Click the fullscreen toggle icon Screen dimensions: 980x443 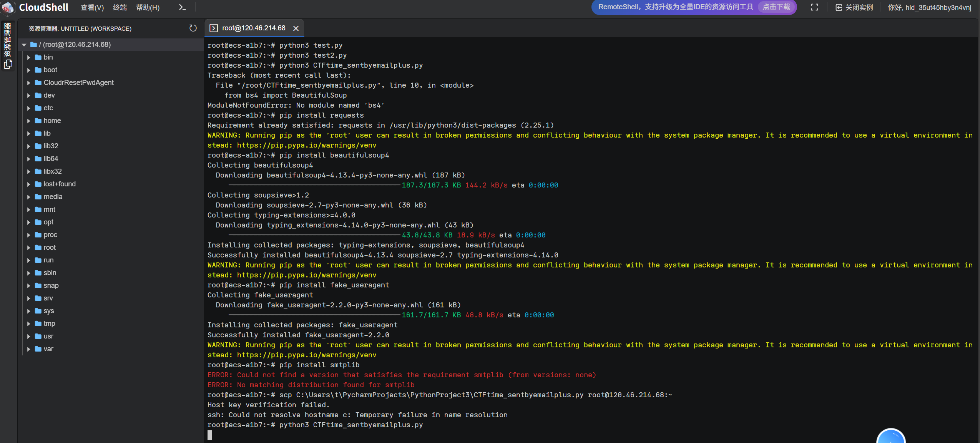pos(814,7)
